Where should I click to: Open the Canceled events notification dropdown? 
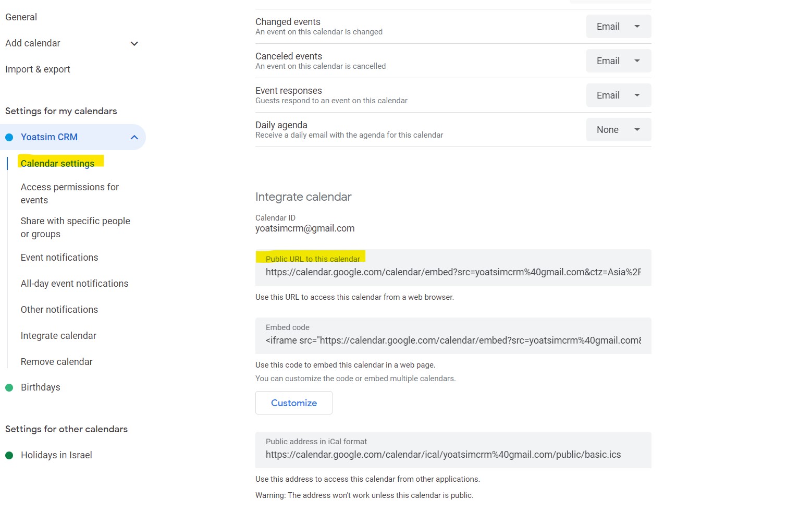(x=619, y=61)
